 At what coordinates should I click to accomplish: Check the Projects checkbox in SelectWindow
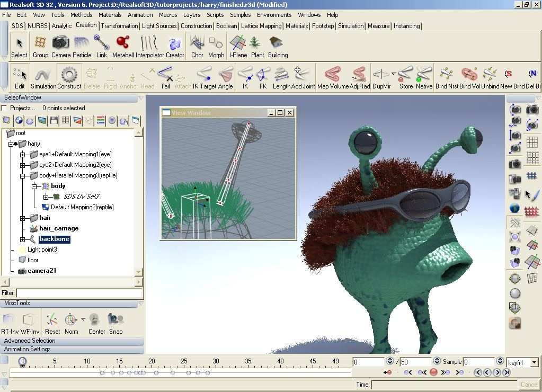[x=5, y=107]
